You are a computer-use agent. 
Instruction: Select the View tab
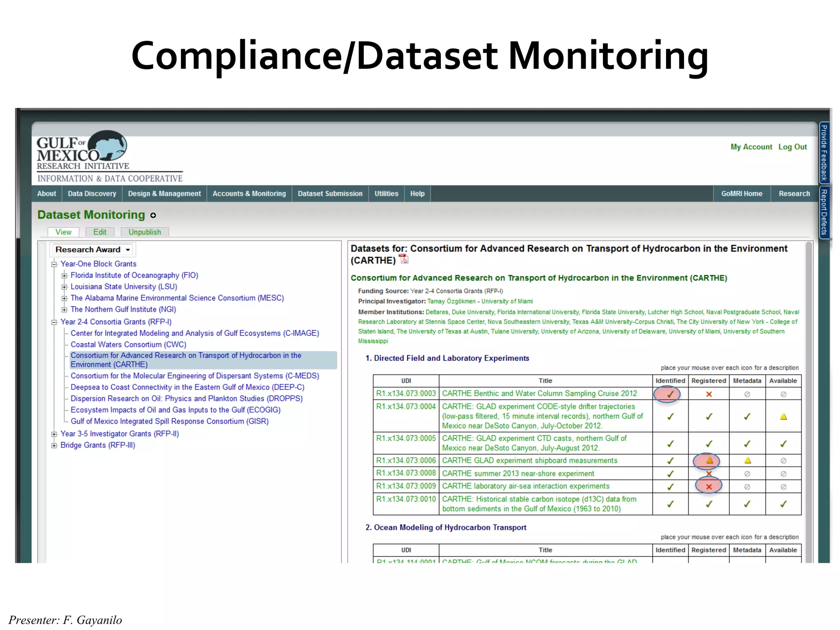pos(64,232)
